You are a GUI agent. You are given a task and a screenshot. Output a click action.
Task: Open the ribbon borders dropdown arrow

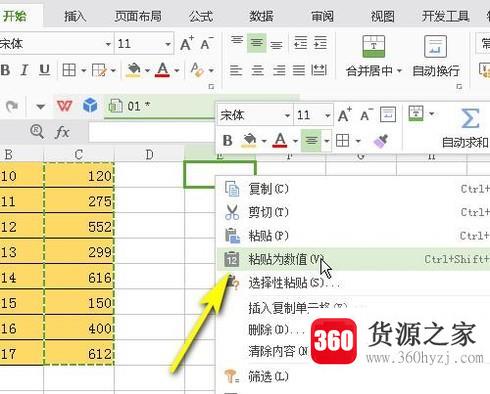click(x=83, y=70)
